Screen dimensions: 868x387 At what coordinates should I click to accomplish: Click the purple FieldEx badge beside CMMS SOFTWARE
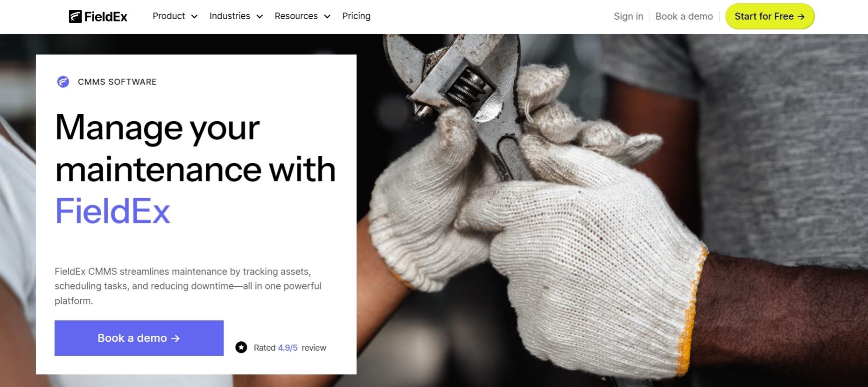pos(63,82)
